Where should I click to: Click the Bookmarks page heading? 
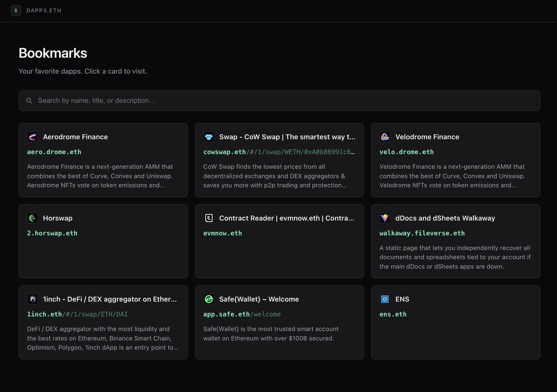coord(53,53)
